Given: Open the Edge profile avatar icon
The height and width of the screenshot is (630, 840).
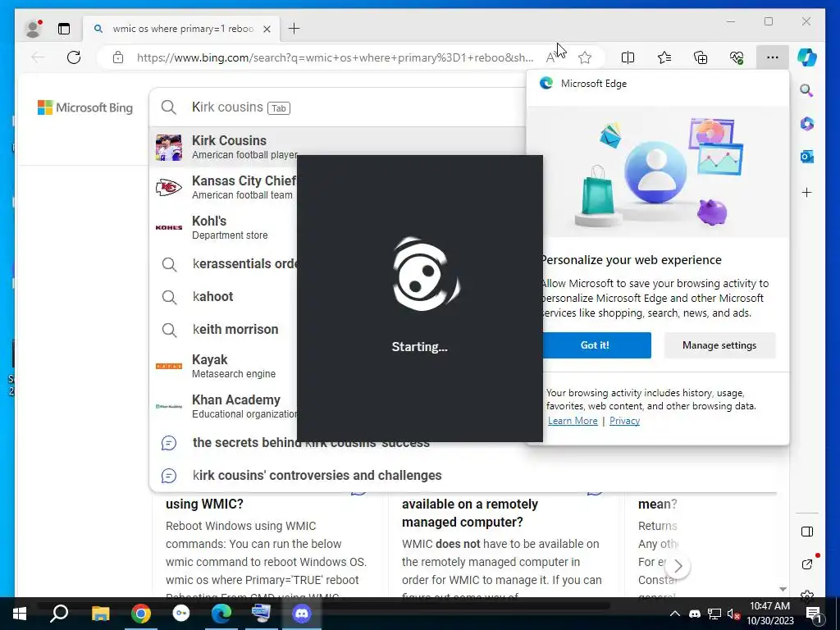Looking at the screenshot, I should coord(33,29).
